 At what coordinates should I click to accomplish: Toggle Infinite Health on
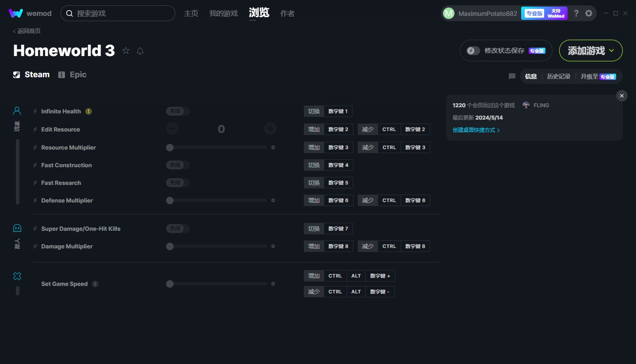pos(178,111)
